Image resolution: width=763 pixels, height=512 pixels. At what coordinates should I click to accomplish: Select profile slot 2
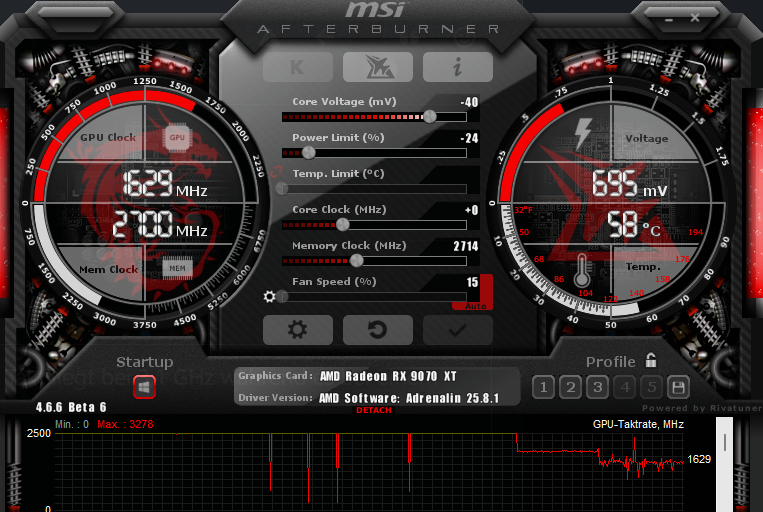569,387
